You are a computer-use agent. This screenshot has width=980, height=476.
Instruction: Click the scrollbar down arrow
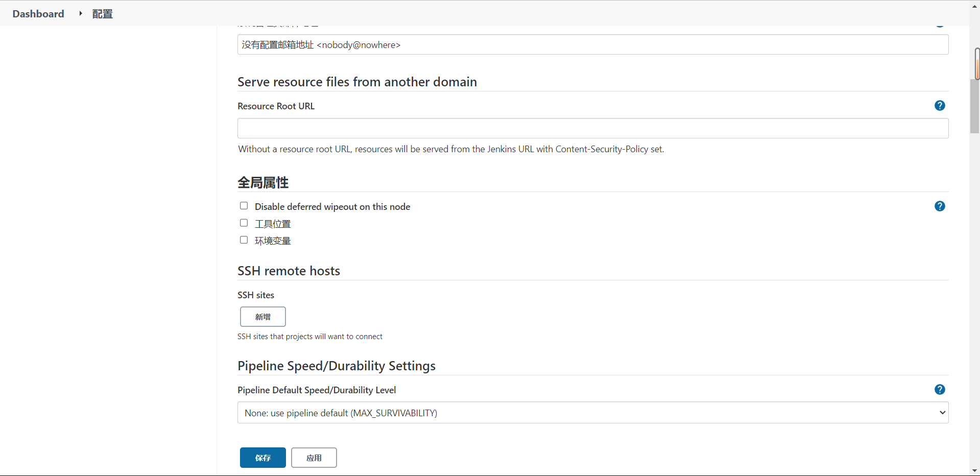click(974, 470)
